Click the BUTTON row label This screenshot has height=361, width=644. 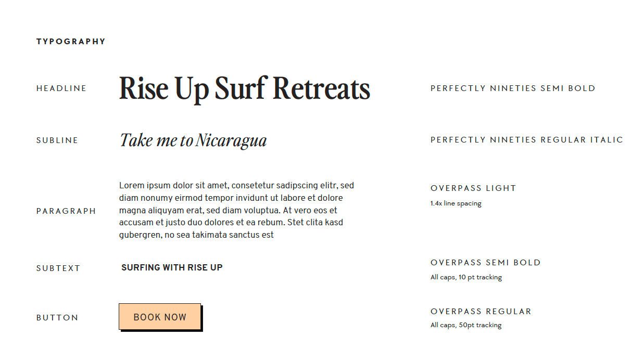point(57,318)
